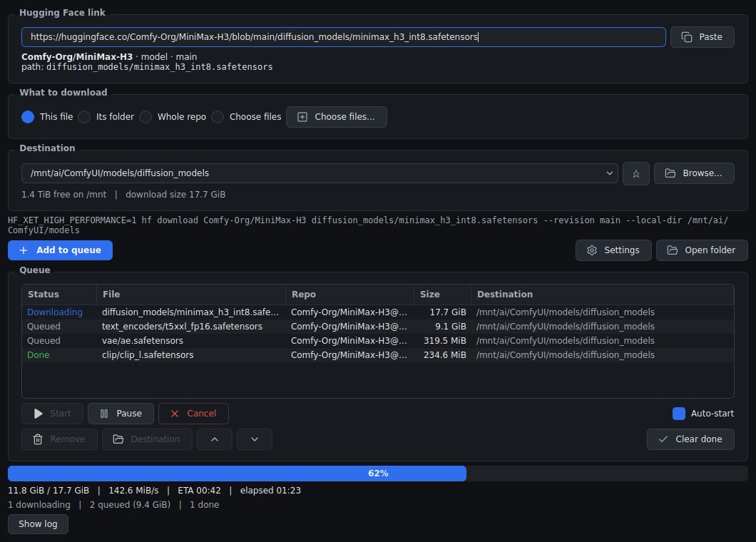Click the queue Destination folder button
This screenshot has height=542, width=756.
147,439
